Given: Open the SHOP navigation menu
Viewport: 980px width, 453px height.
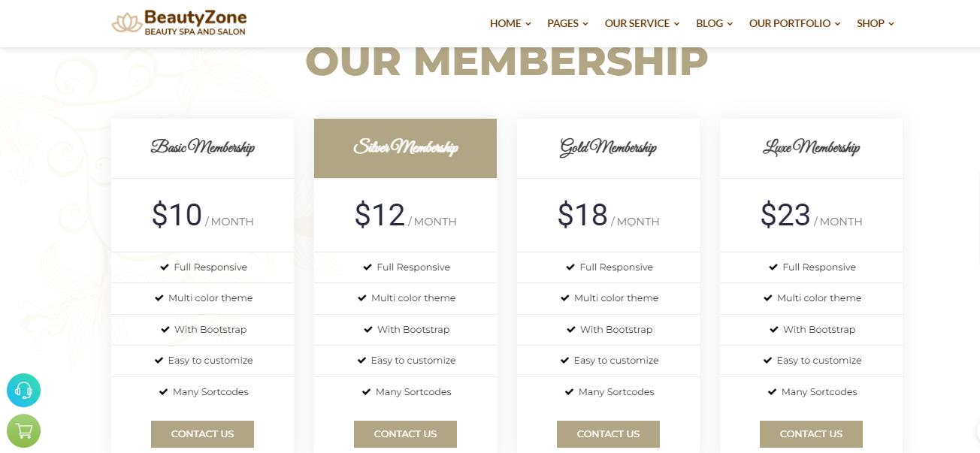Looking at the screenshot, I should [x=876, y=23].
